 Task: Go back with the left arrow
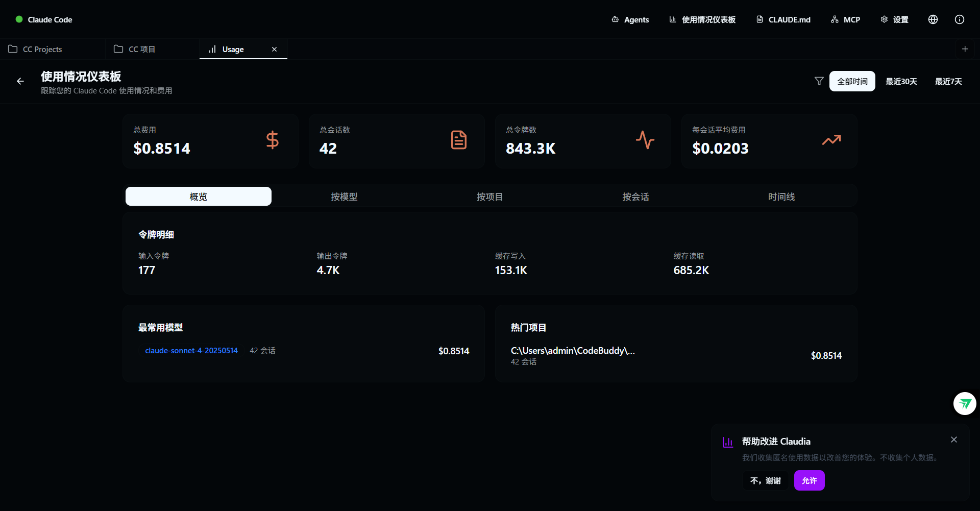pos(20,81)
